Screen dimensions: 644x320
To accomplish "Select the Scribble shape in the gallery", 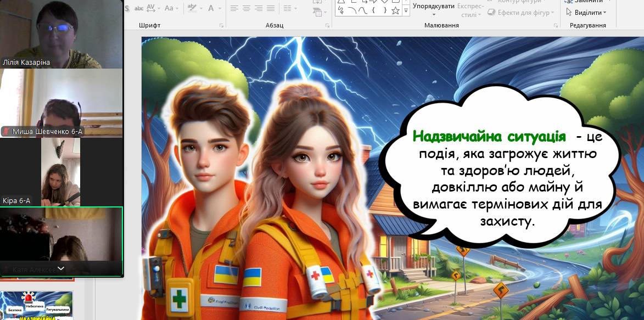I will coord(341,10).
